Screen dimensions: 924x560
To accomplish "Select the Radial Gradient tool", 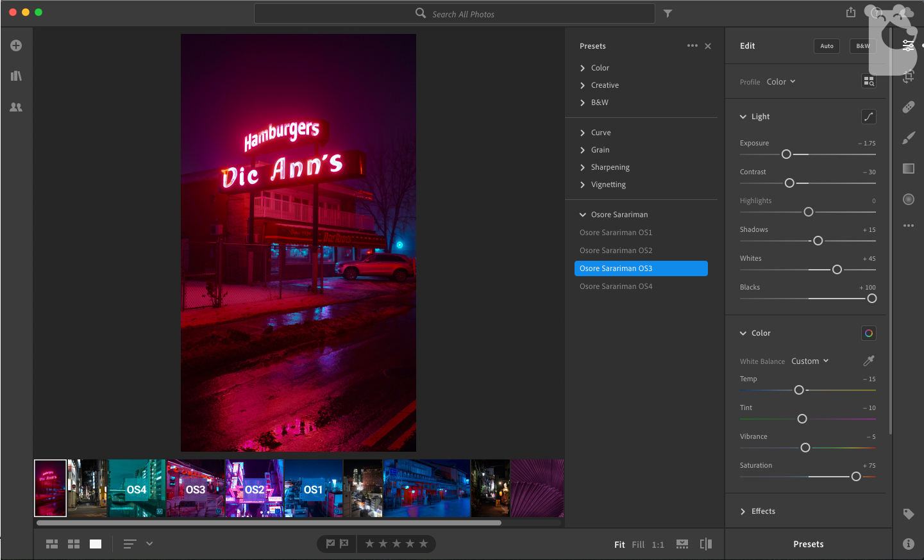I will point(909,199).
